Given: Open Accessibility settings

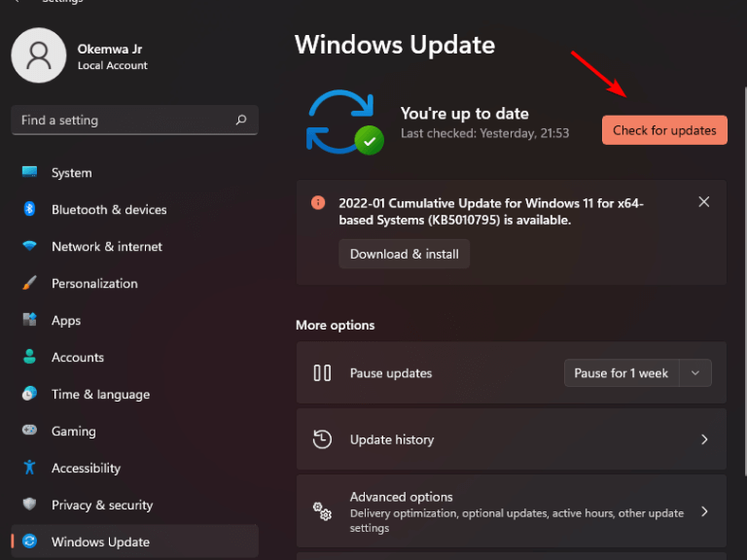Looking at the screenshot, I should tap(135, 468).
